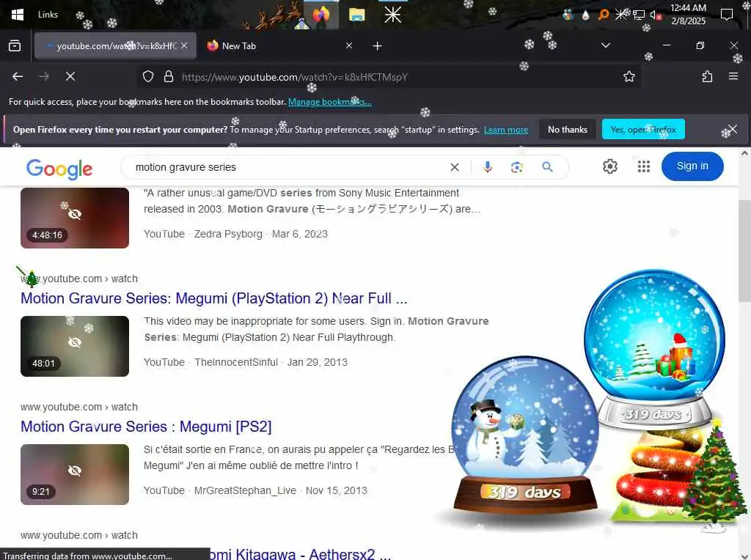Open Manage bookmarks link

click(329, 102)
